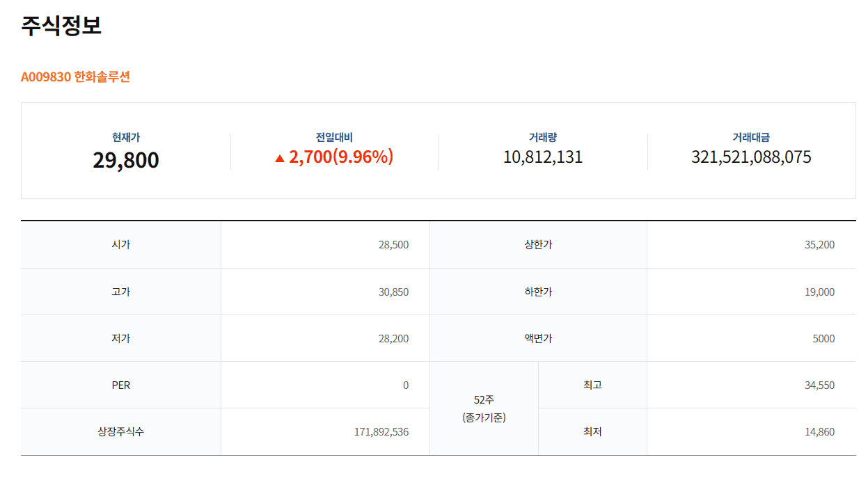Select the PER row label
This screenshot has height=478, width=868.
[121, 385]
